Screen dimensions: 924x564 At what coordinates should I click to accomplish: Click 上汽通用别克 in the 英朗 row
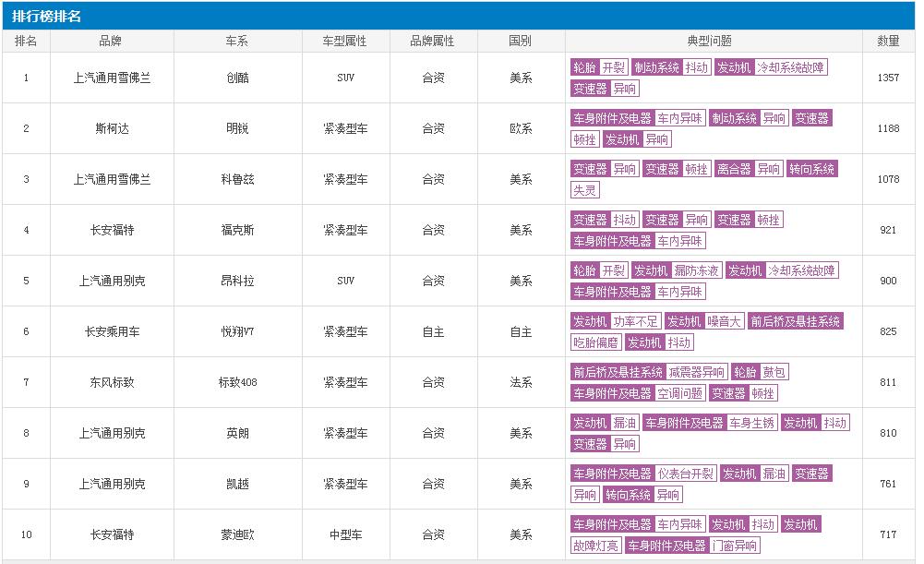(x=112, y=433)
